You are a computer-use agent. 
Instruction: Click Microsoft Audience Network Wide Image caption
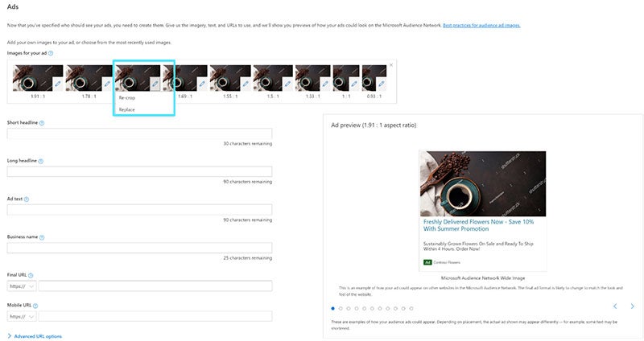[482, 277]
